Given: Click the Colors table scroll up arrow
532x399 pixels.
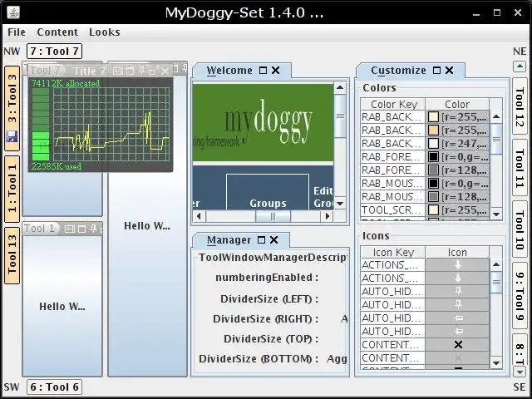Looking at the screenshot, I should [496, 116].
